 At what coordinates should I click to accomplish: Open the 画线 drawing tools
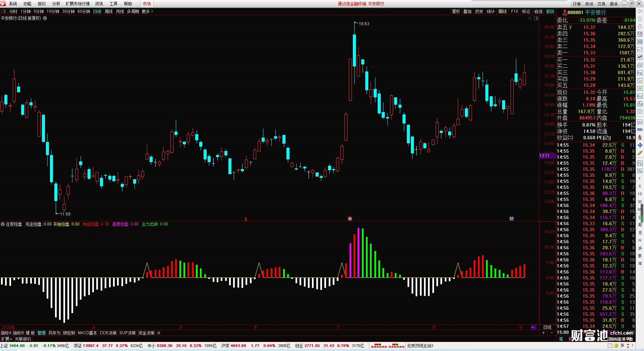(503, 11)
